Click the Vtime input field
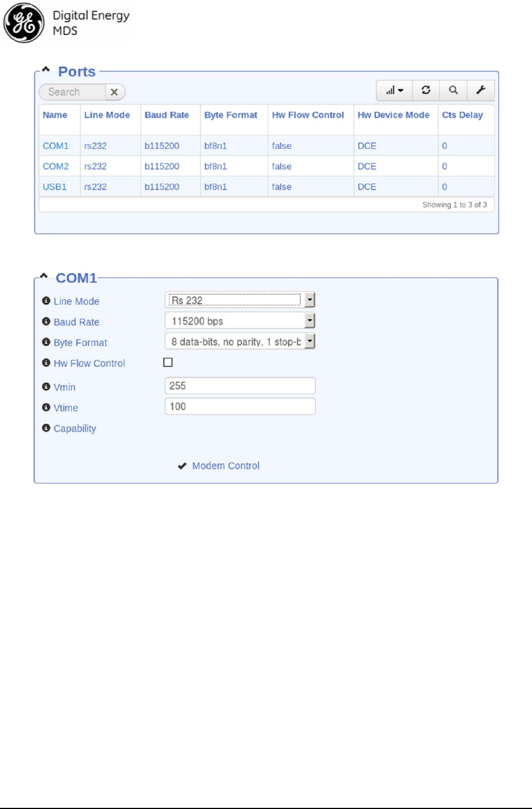 [240, 406]
